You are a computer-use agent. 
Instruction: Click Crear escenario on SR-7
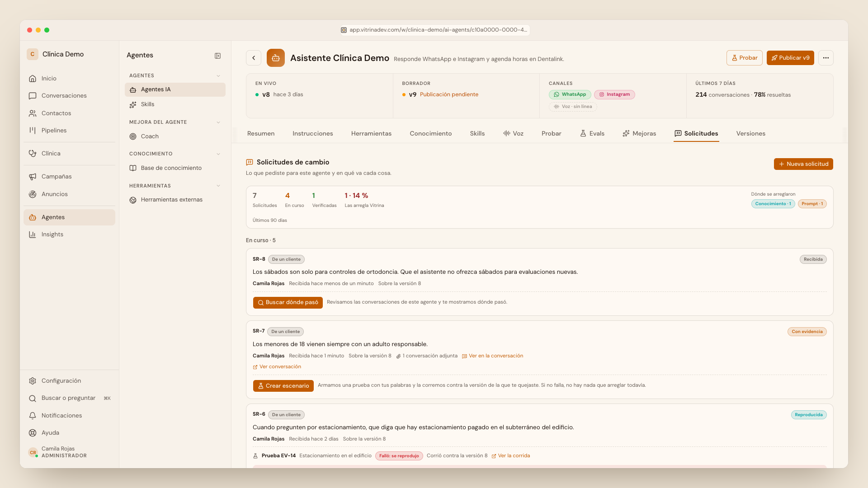(x=283, y=386)
